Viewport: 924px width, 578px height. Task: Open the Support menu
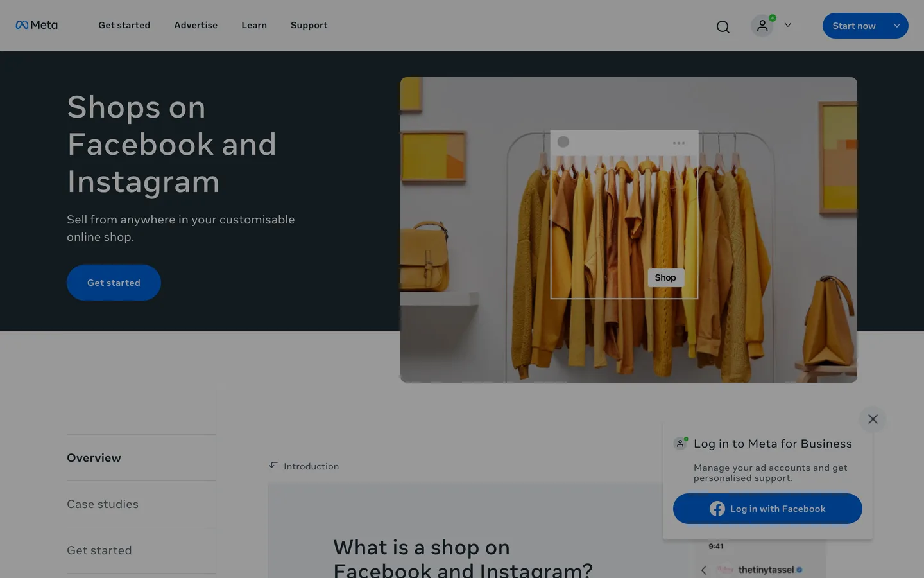pos(309,25)
